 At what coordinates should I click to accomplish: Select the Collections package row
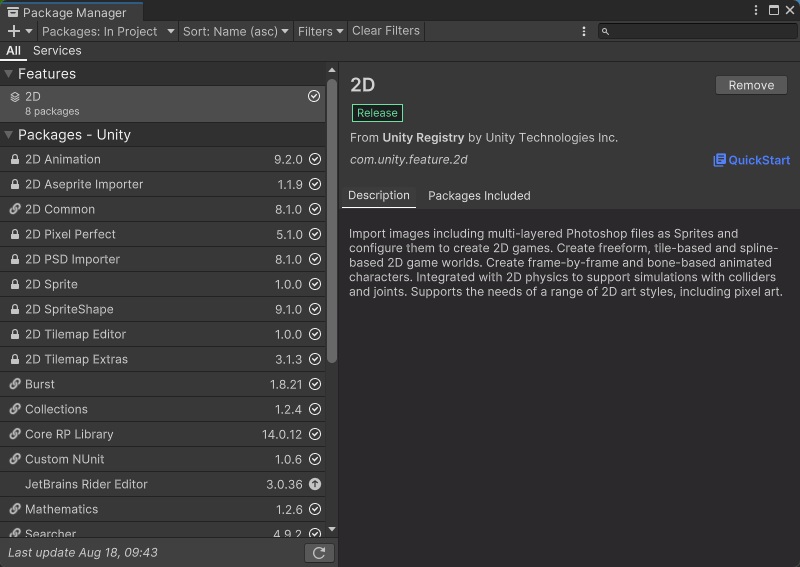click(162, 409)
